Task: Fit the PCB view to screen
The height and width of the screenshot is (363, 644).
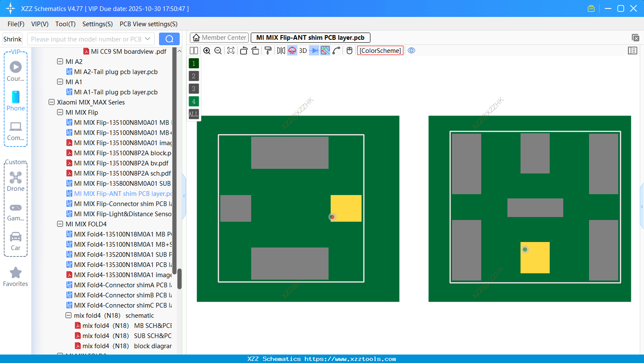Action: point(231,51)
